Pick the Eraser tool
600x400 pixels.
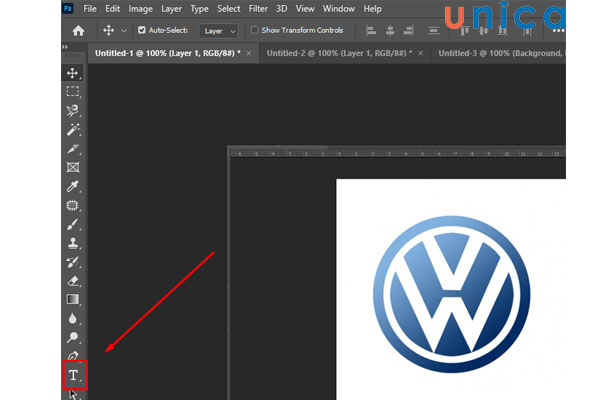[x=73, y=280]
